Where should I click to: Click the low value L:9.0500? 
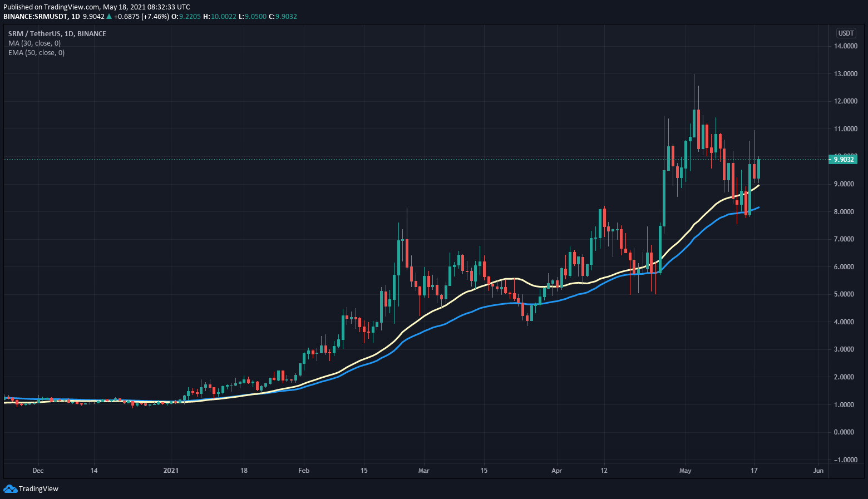click(x=253, y=17)
